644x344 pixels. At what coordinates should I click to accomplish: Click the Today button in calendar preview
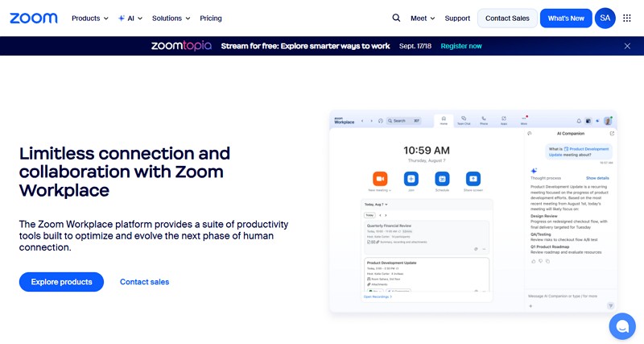369,215
